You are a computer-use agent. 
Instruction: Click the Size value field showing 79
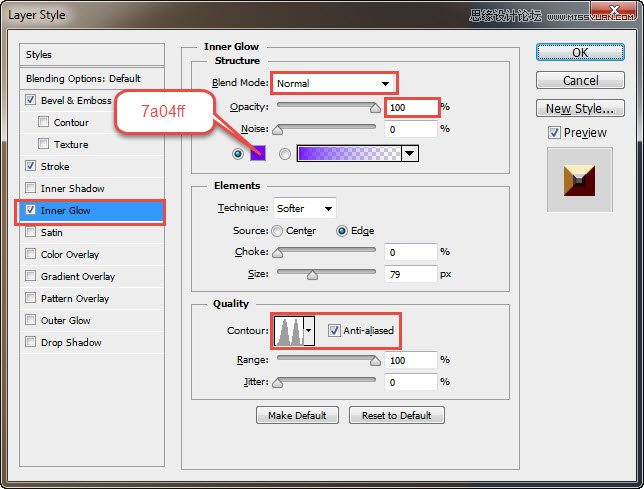[x=411, y=274]
